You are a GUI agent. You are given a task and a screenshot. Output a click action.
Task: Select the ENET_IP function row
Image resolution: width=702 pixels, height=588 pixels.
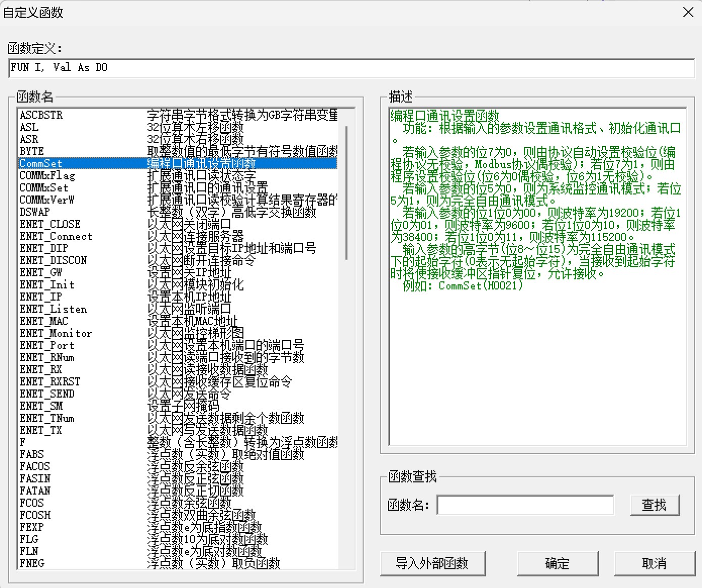point(178,297)
